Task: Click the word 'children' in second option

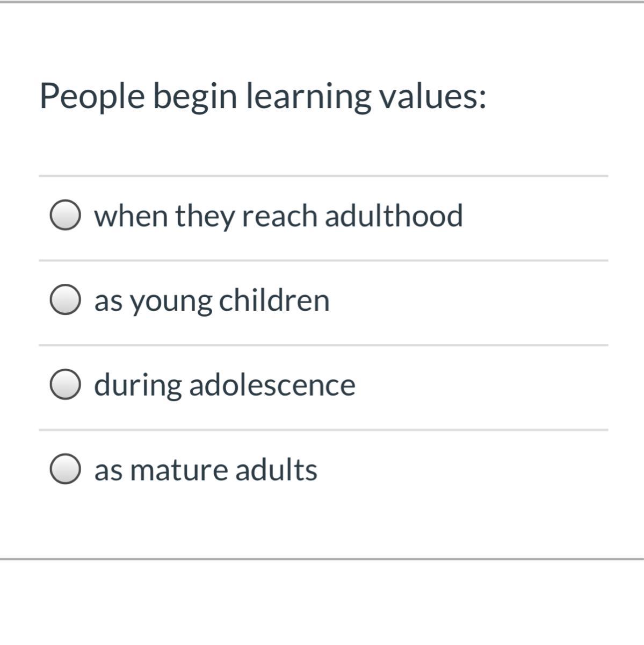Action: pos(274,300)
